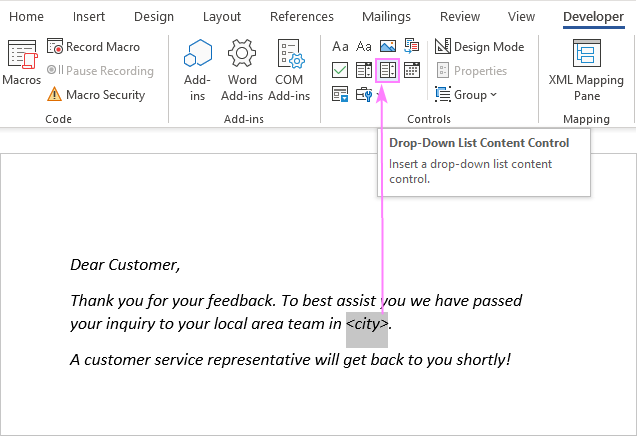
Task: Switch to the Review tab
Action: 460,17
